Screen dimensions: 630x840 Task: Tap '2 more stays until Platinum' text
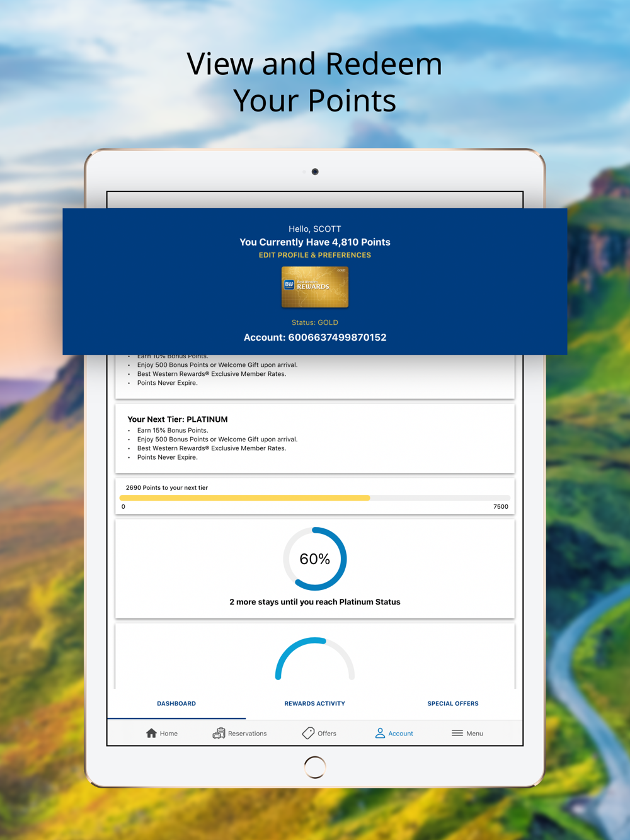315,602
